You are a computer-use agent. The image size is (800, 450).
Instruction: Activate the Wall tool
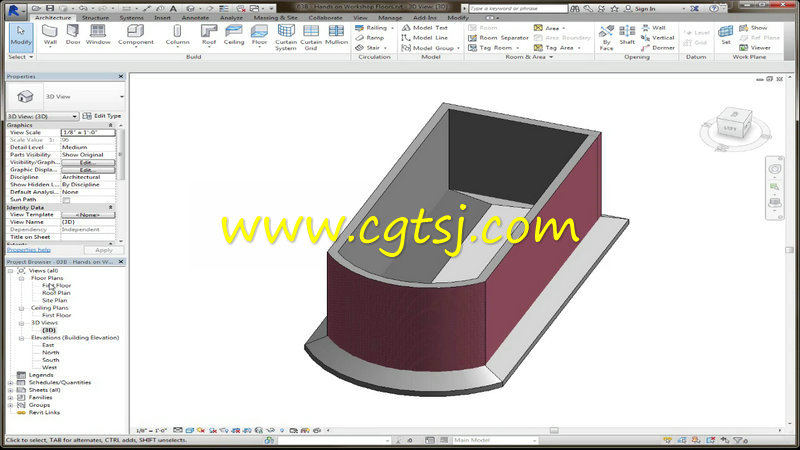click(x=50, y=36)
